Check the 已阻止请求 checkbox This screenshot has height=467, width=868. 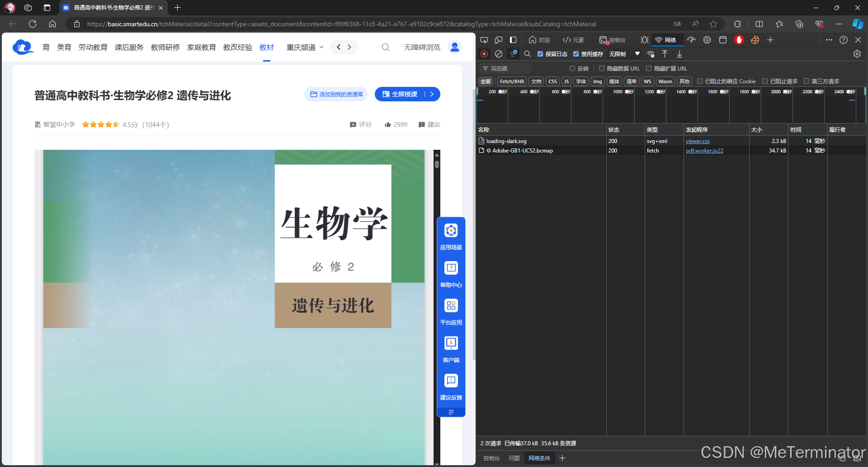(x=765, y=81)
